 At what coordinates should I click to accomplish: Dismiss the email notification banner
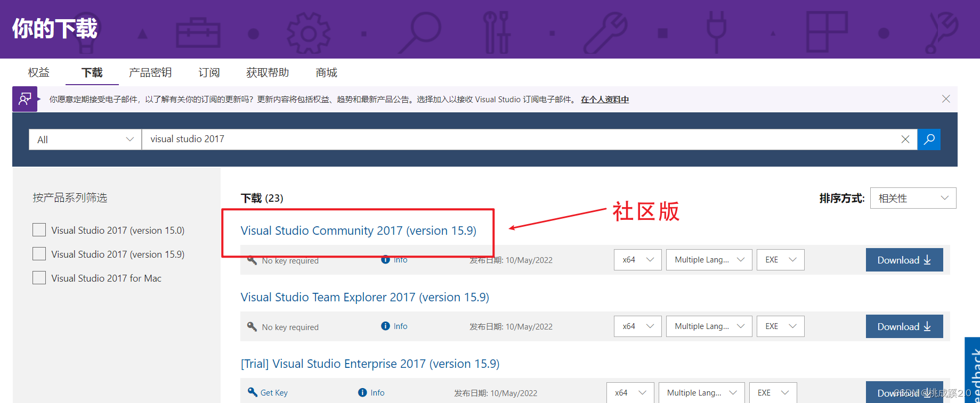[x=946, y=99]
